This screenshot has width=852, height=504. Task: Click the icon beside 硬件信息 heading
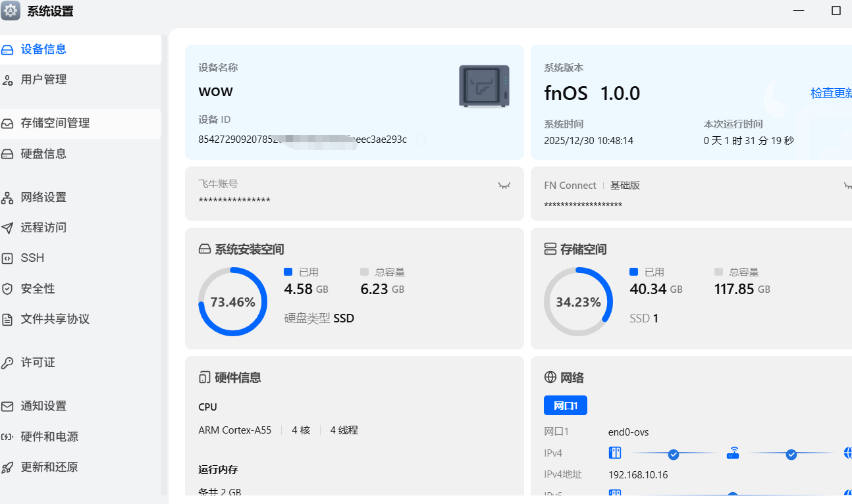[205, 378]
